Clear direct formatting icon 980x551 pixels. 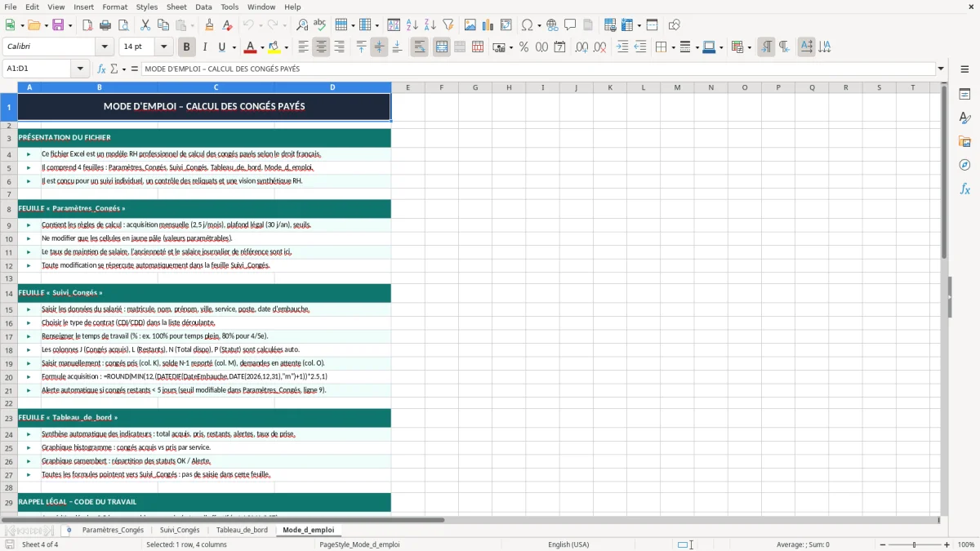pyautogui.click(x=228, y=25)
